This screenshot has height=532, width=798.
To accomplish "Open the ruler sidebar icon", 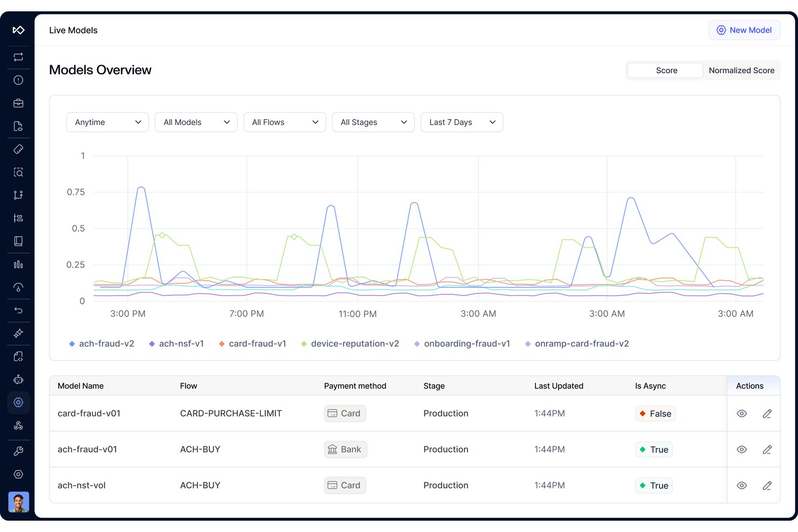I will pos(18,149).
